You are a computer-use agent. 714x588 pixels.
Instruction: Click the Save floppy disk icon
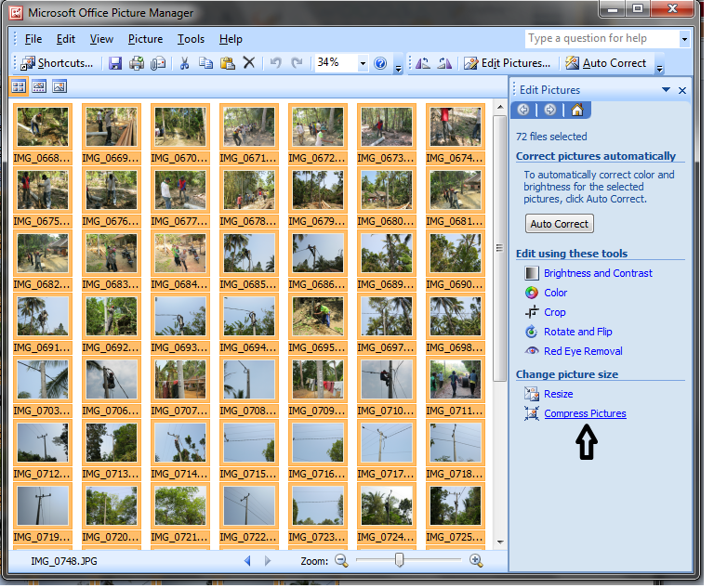point(115,63)
